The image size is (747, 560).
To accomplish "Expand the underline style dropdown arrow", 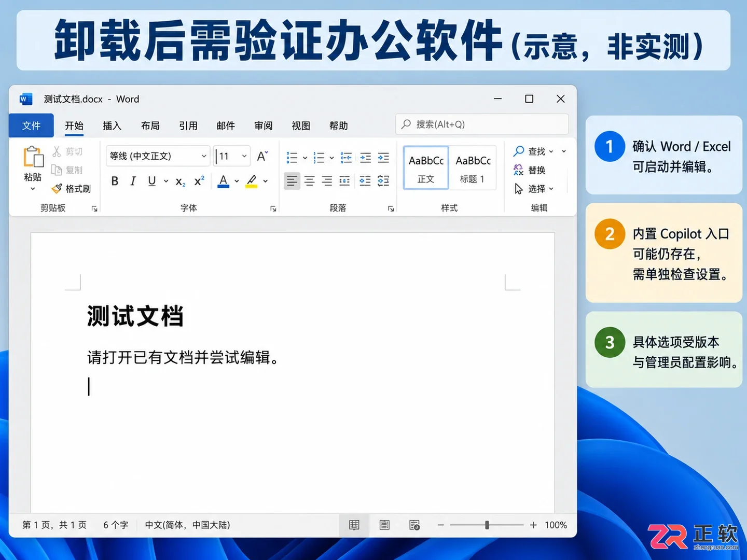I will click(166, 181).
